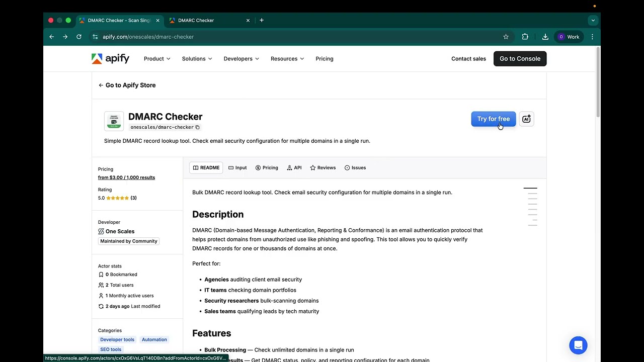Close the first DMARC Checker tab

[157, 21]
